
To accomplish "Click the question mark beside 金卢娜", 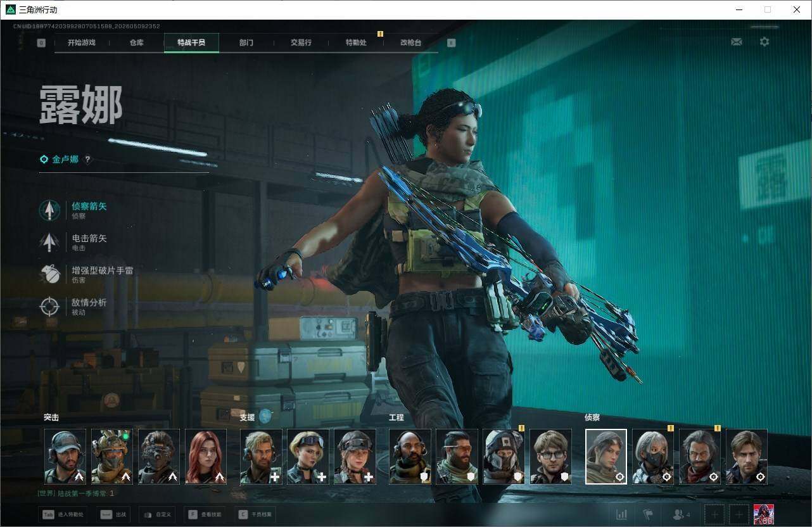I will pos(87,160).
